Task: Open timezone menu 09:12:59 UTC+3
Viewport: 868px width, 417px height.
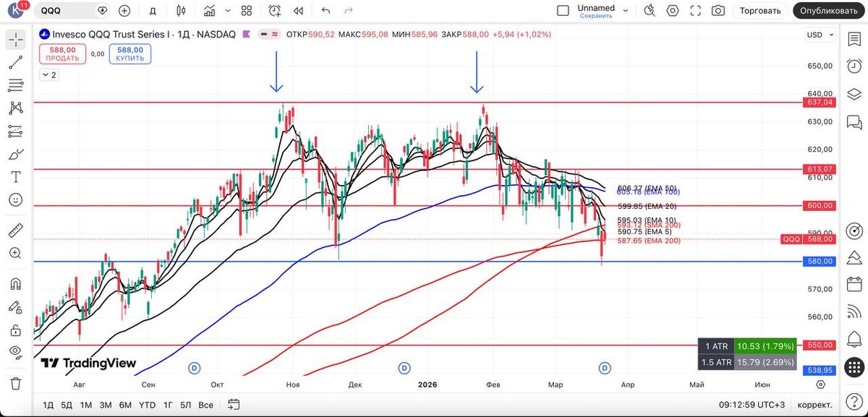Action: (x=750, y=405)
